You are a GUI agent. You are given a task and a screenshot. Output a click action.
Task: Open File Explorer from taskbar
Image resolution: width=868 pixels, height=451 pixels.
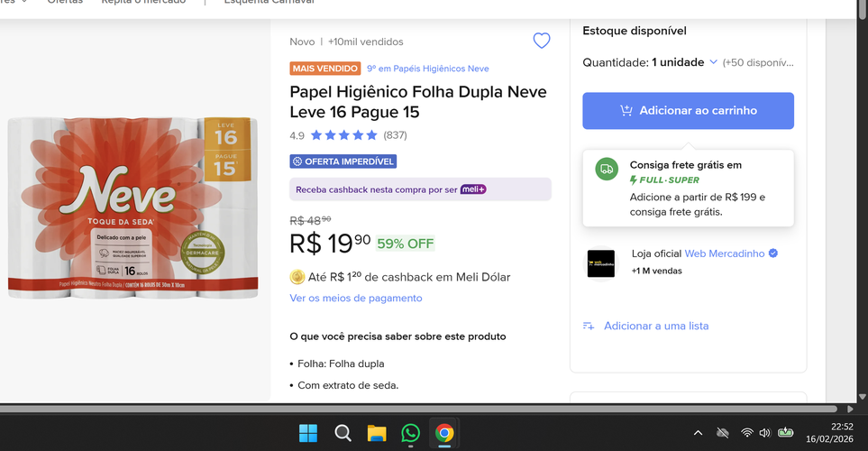pyautogui.click(x=377, y=433)
